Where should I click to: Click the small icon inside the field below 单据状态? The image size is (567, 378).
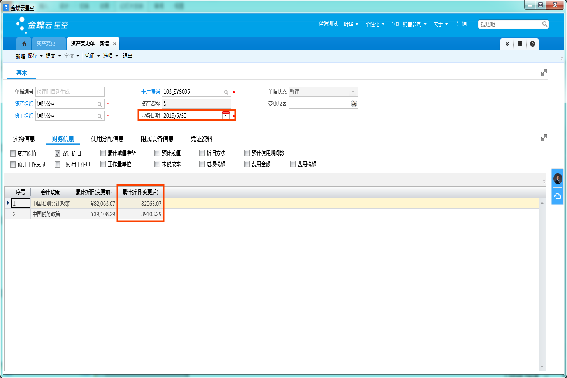point(354,104)
